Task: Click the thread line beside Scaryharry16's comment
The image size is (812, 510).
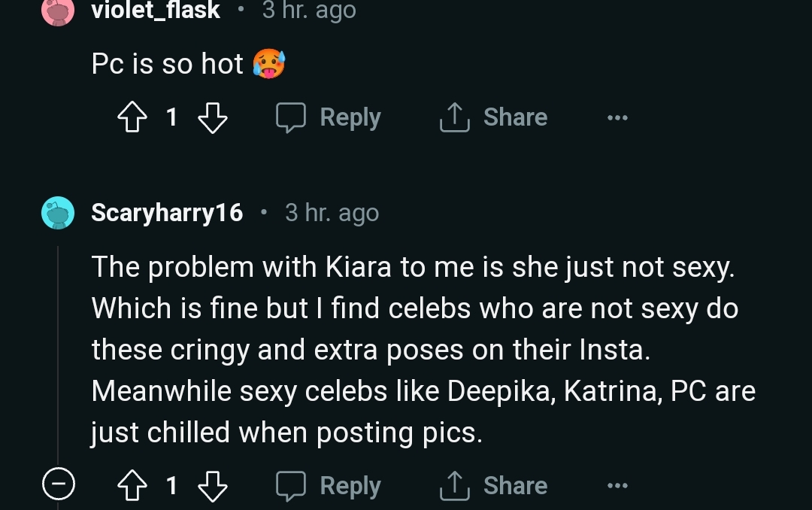Action: click(58, 346)
